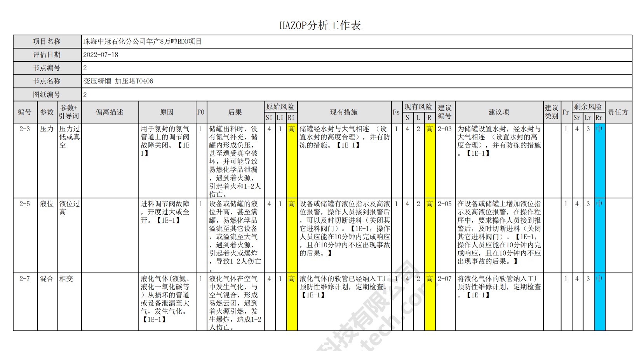Click blue residual risk "中" in row 2-7
The height and width of the screenshot is (351, 644).
pyautogui.click(x=599, y=302)
